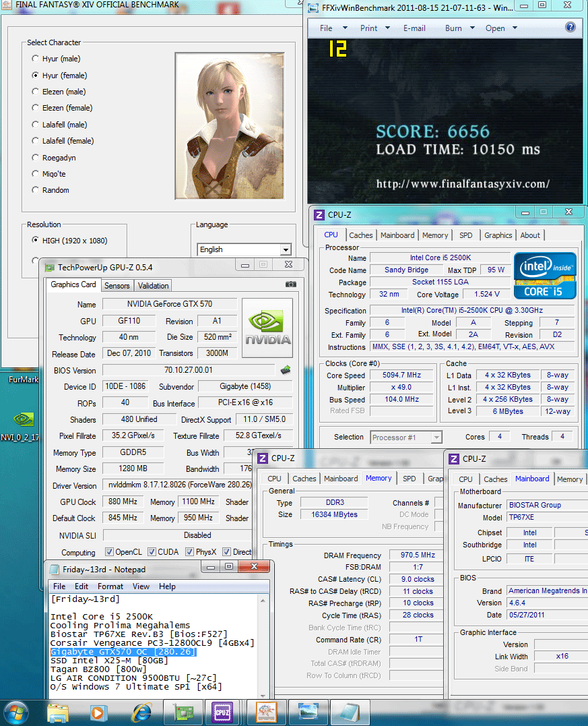Viewport: 588px width, 726px height.
Task: Open Windows Media Player taskbar icon
Action: [98, 713]
